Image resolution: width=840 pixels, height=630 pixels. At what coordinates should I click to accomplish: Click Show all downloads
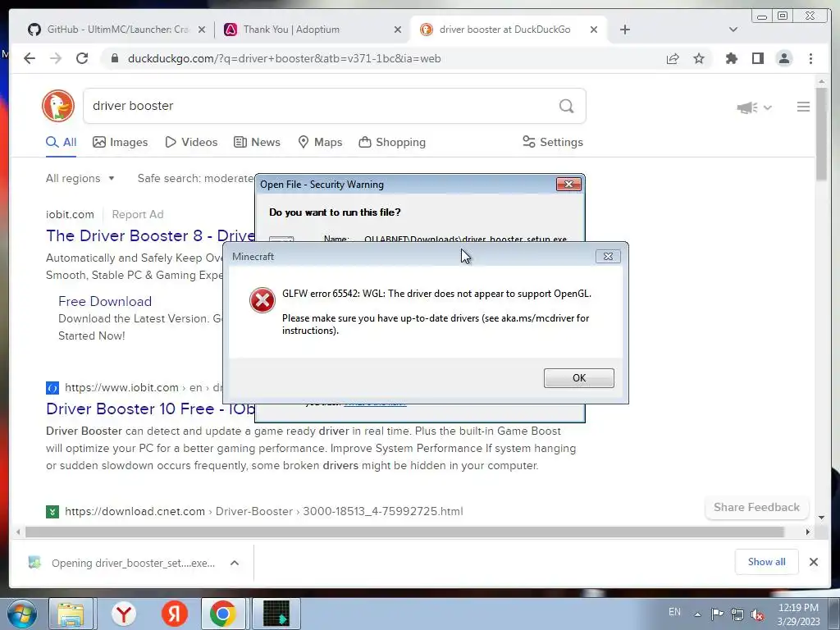767,562
